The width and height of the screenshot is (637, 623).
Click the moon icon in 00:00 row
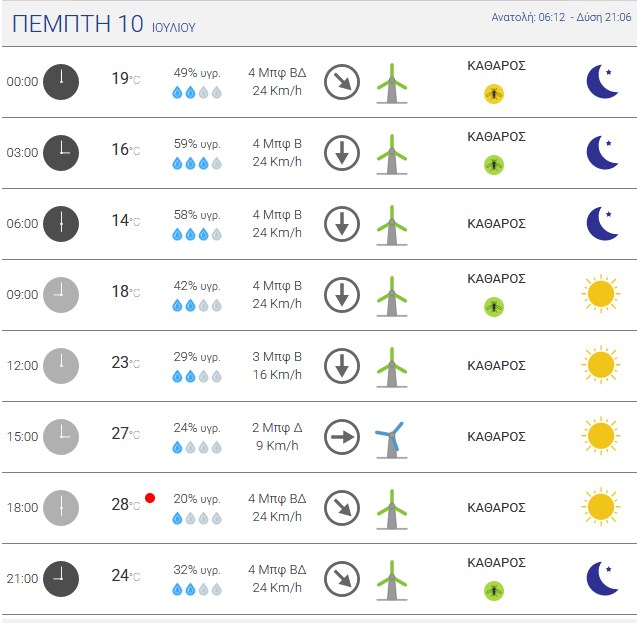pos(603,82)
